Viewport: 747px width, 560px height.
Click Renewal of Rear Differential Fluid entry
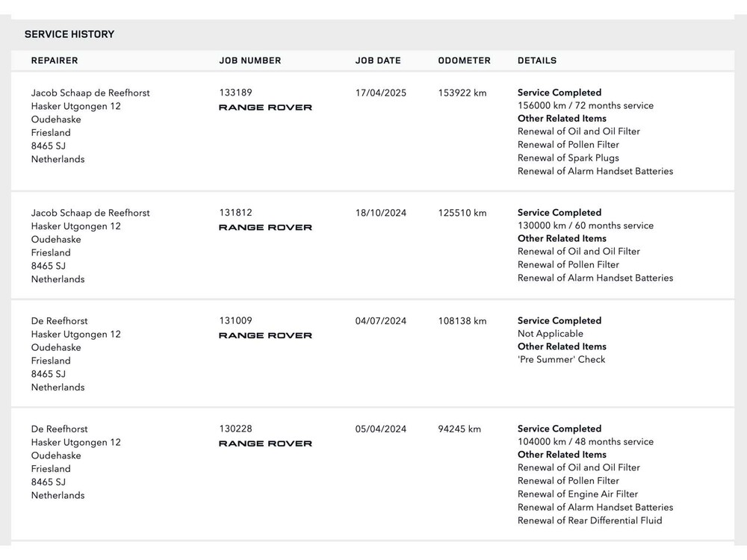[x=590, y=520]
